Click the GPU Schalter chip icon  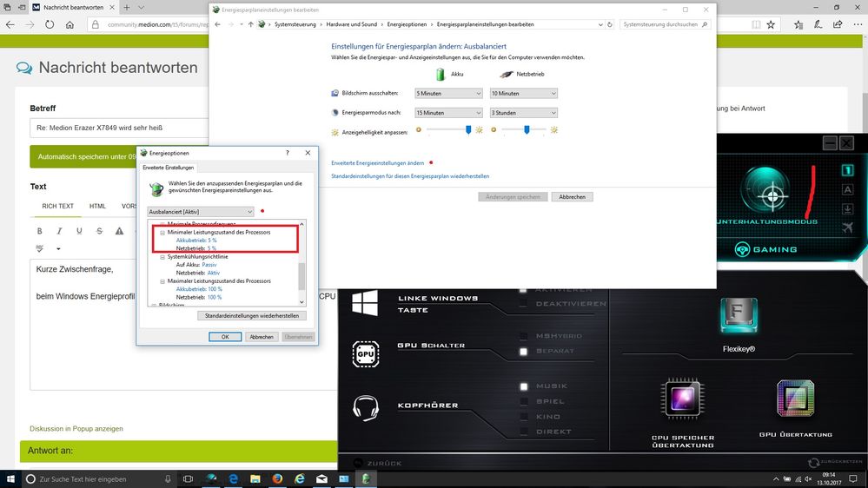click(366, 354)
